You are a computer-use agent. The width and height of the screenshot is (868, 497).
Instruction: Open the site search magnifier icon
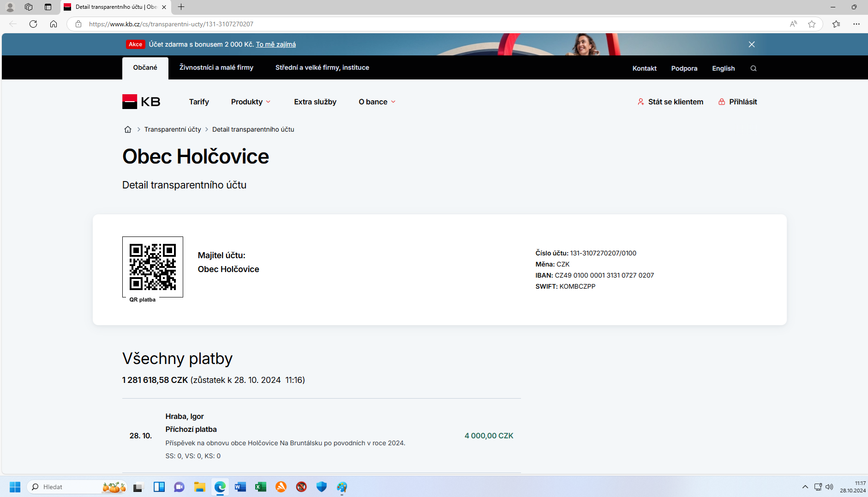pos(754,68)
